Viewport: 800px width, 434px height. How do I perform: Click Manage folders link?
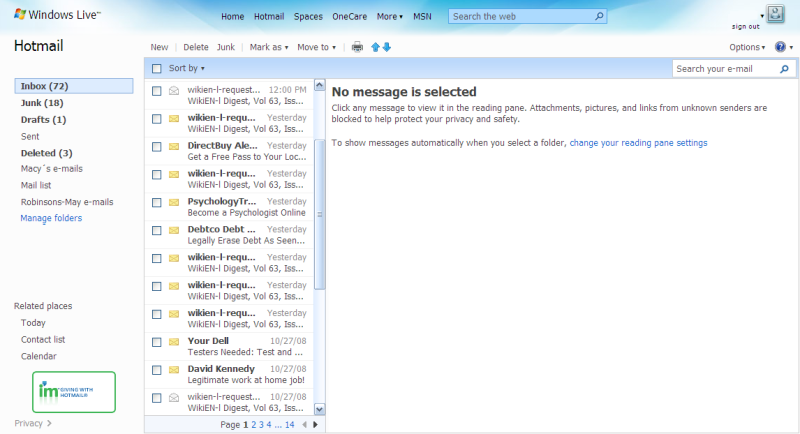(x=51, y=218)
